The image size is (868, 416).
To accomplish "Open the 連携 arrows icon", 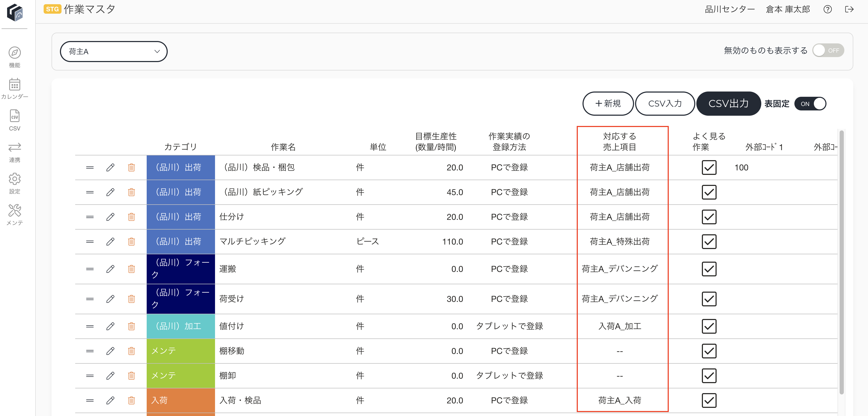I will coord(14,147).
